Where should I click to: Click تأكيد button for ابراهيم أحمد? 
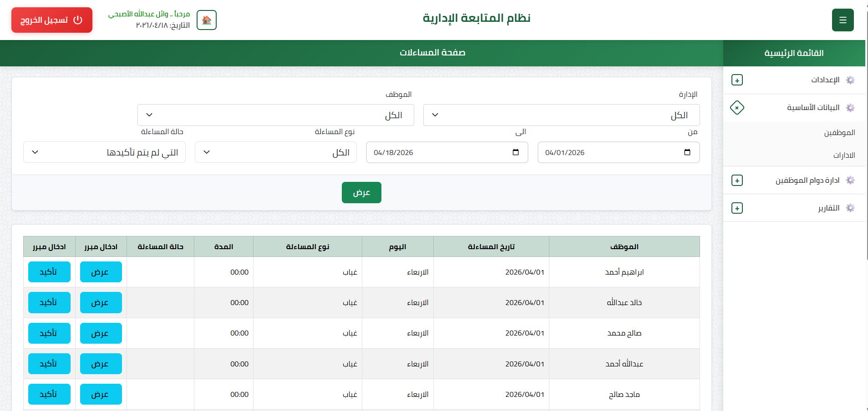pos(49,272)
